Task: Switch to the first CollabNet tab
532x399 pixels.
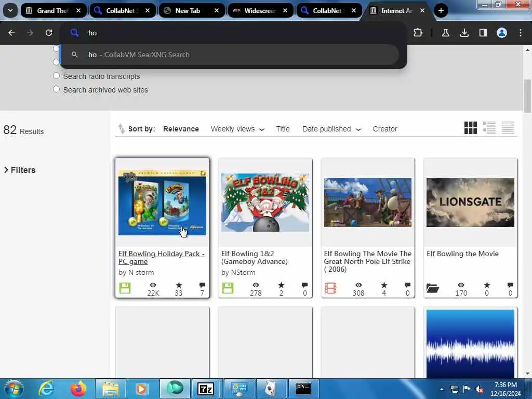Action: point(122,10)
